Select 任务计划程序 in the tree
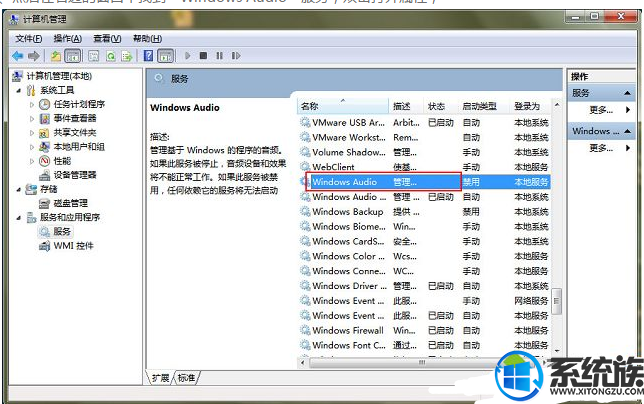The width and height of the screenshot is (644, 404). (x=79, y=104)
